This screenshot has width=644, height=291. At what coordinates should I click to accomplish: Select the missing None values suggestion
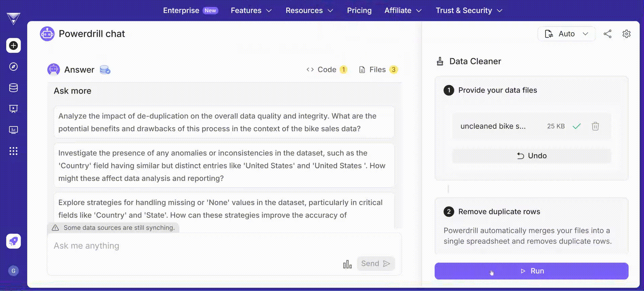coord(224,209)
